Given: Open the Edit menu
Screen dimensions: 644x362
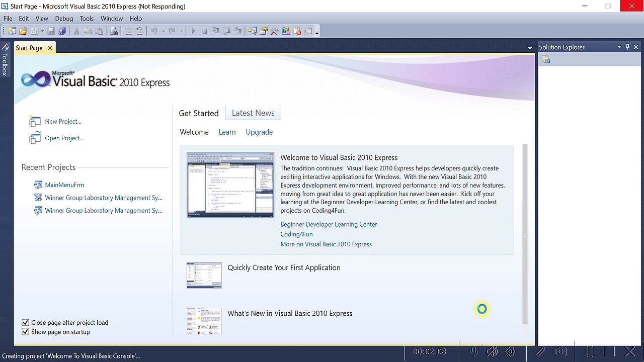Looking at the screenshot, I should 24,18.
